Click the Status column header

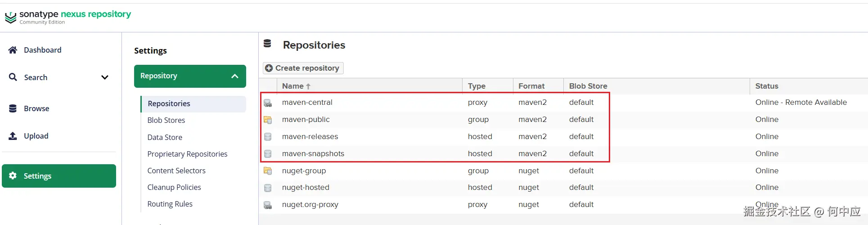(766, 86)
